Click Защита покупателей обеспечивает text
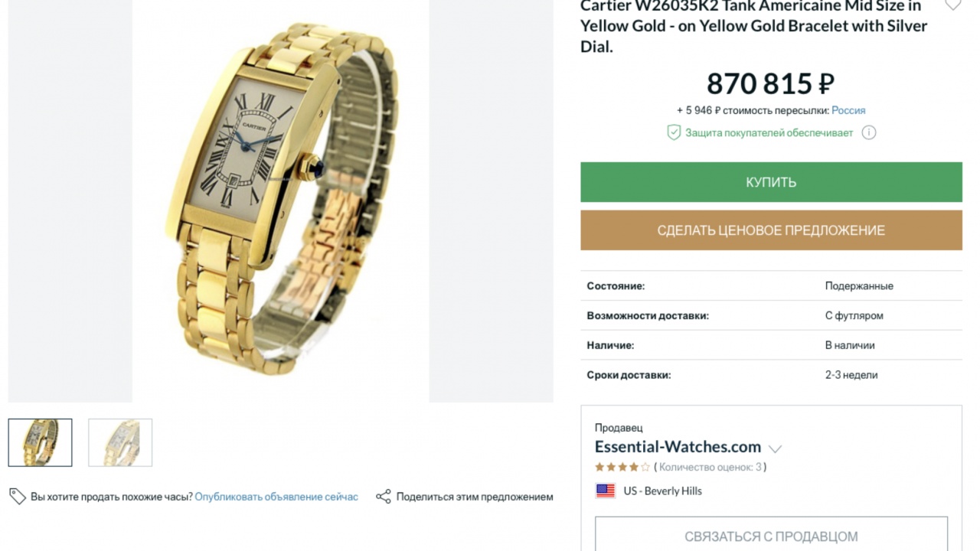This screenshot has height=551, width=980. 769,132
